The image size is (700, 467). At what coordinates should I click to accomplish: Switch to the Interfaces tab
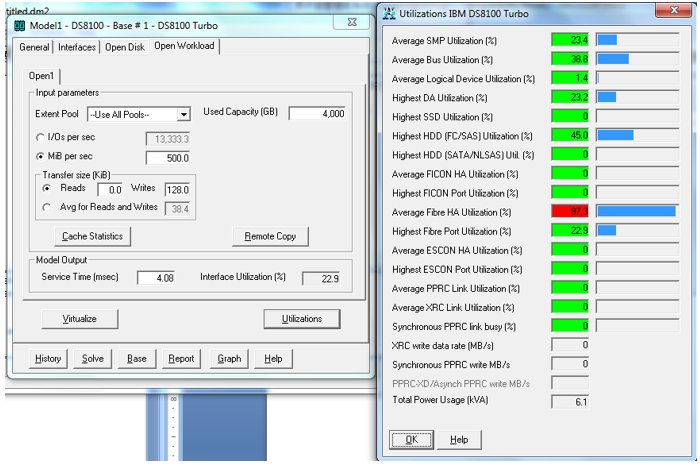77,47
